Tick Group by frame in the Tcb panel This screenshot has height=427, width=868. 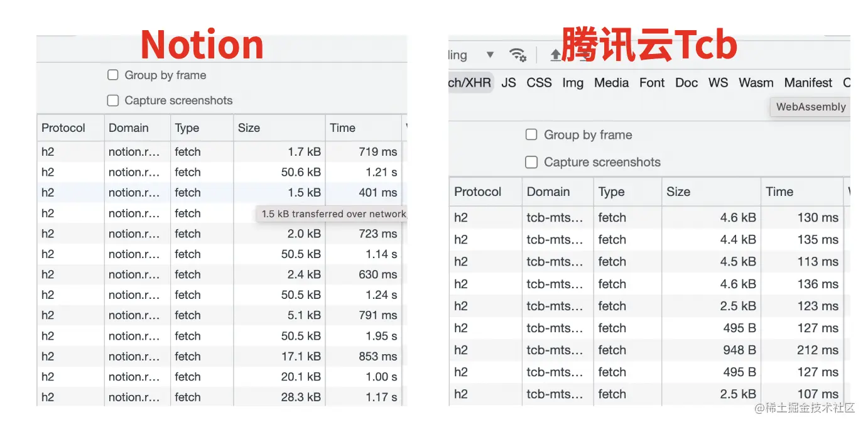531,134
